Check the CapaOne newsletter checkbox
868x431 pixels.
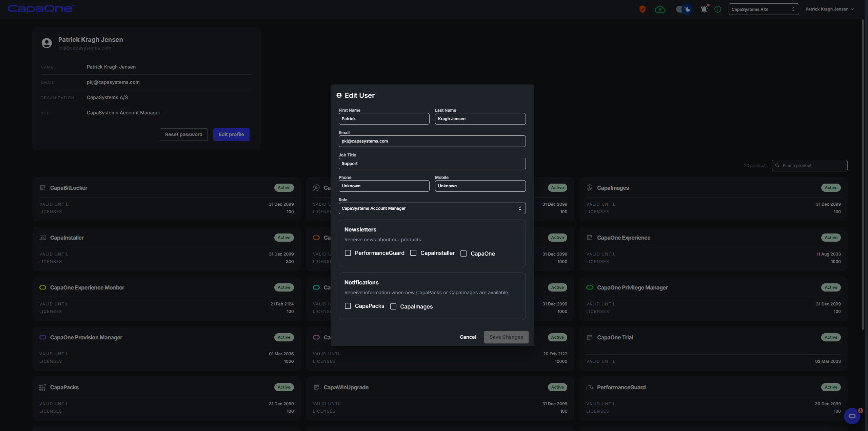[x=463, y=254]
